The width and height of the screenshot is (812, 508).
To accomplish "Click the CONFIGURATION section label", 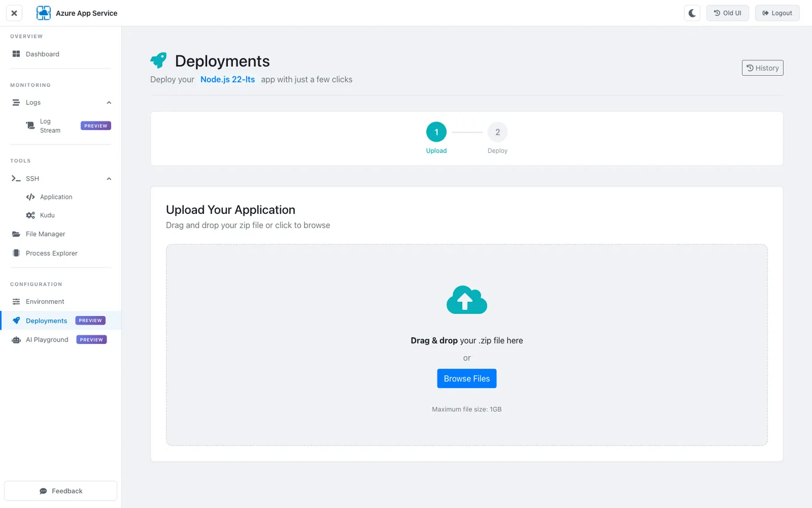I will coord(36,284).
